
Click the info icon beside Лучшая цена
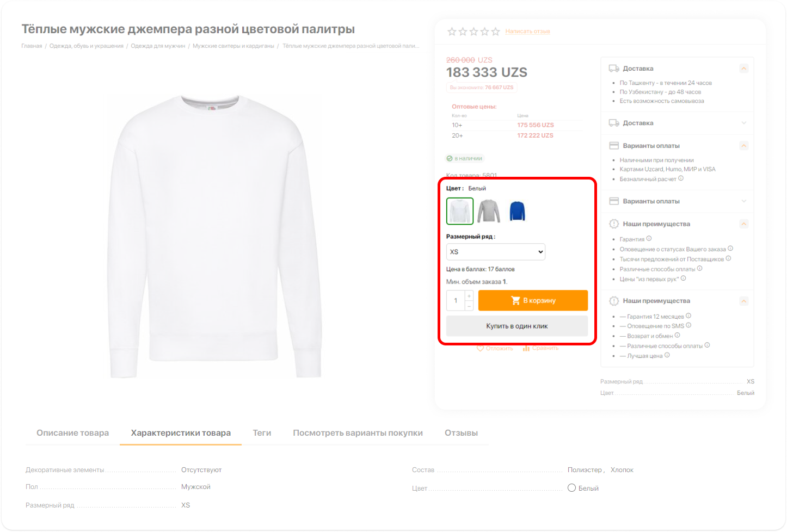tap(667, 355)
